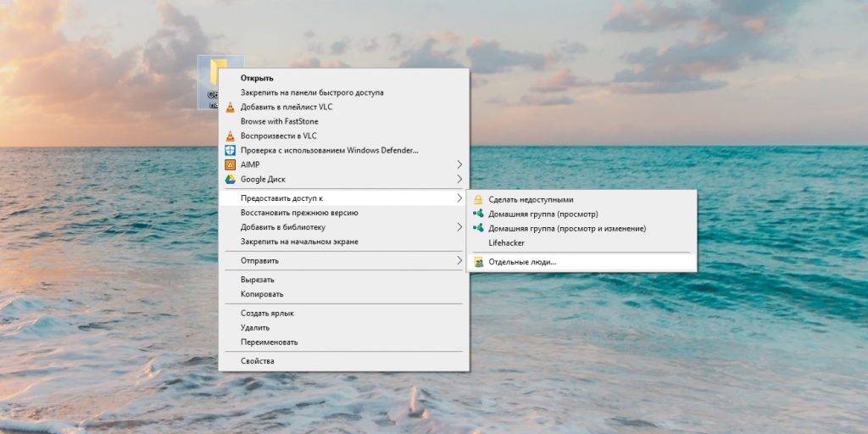Click the orange AIMP icon
Image resolution: width=868 pixels, height=434 pixels.
coord(229,164)
